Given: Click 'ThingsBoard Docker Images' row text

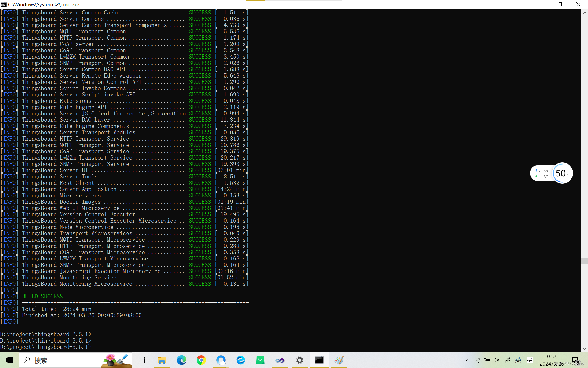Looking at the screenshot, I should (61, 202).
